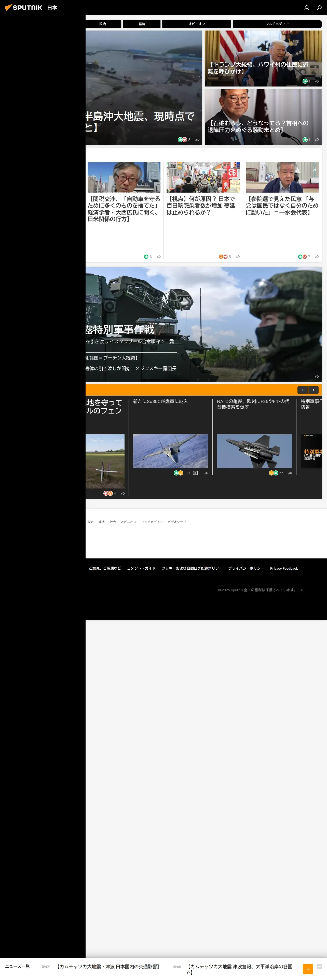Open Ishiba resignation pressure headline
The height and width of the screenshot is (980, 327).
pyautogui.click(x=258, y=126)
